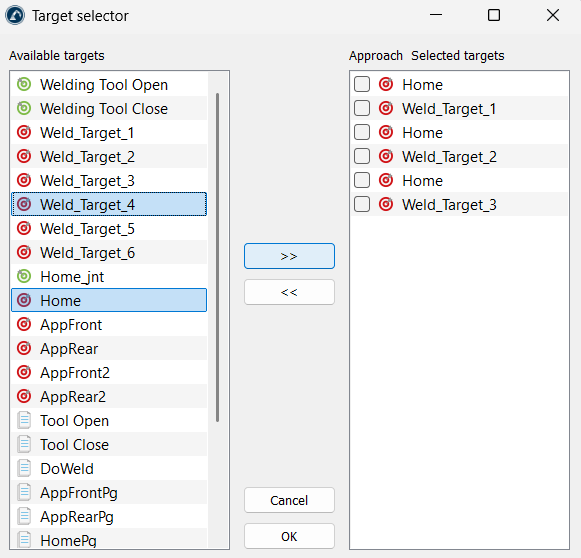The image size is (581, 558).
Task: Toggle the Approach checkbox for selected Weld_Target_3
Action: coord(362,204)
